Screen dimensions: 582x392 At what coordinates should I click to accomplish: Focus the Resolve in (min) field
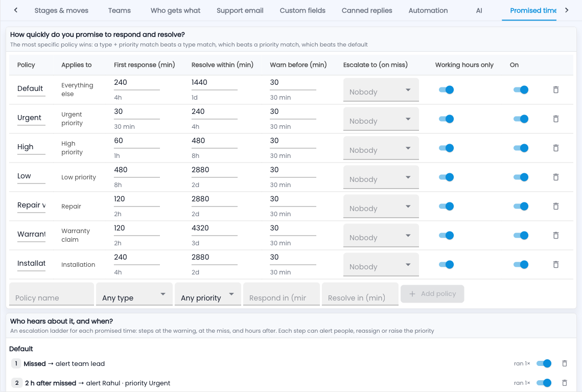click(x=360, y=294)
